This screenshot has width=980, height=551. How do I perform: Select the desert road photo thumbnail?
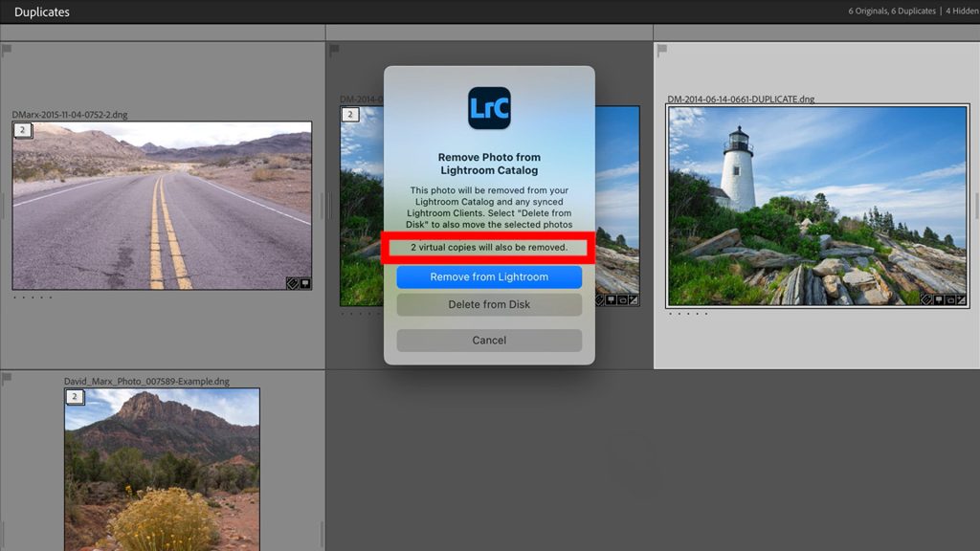pos(162,206)
